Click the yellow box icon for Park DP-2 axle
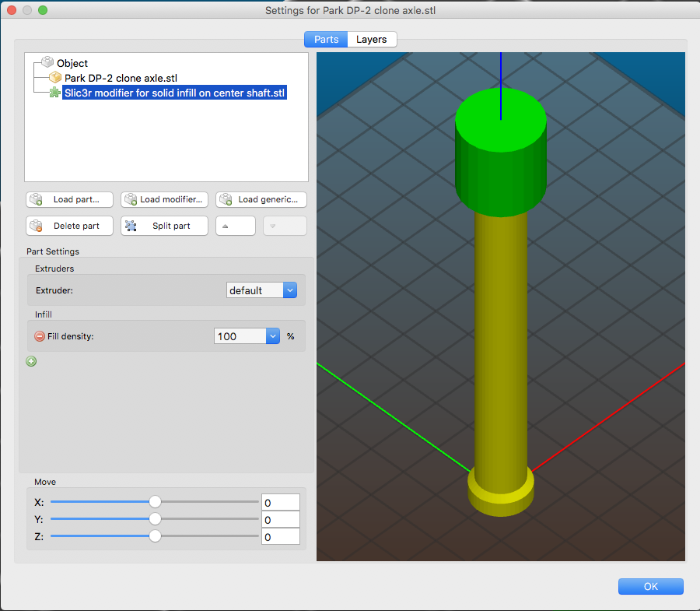The width and height of the screenshot is (700, 611). tap(55, 78)
